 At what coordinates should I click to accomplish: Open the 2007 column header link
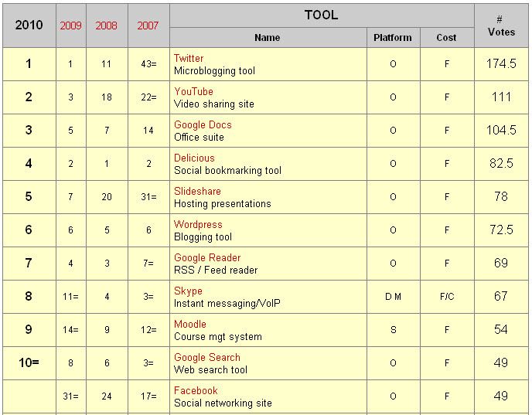(148, 26)
